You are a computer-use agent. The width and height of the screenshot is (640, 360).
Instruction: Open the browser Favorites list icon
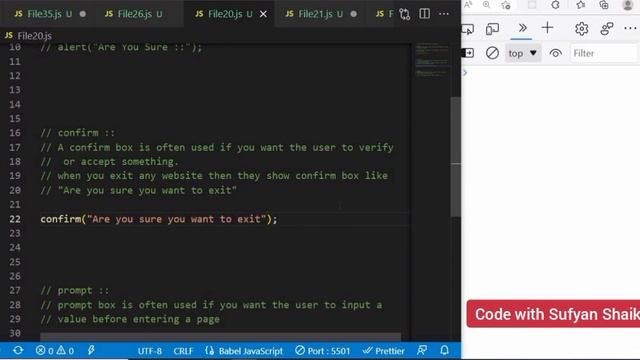580,5
